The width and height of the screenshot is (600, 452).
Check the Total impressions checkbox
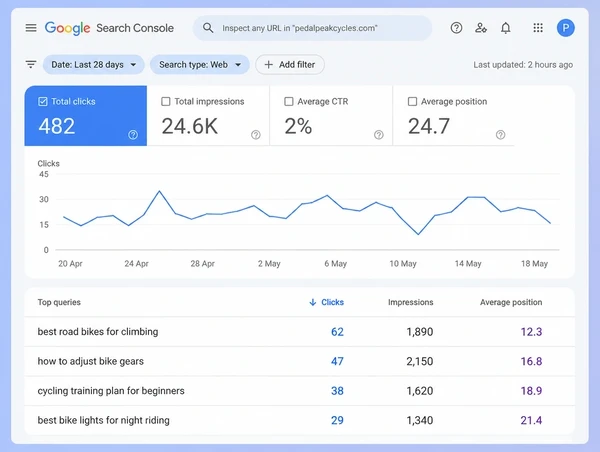[166, 101]
